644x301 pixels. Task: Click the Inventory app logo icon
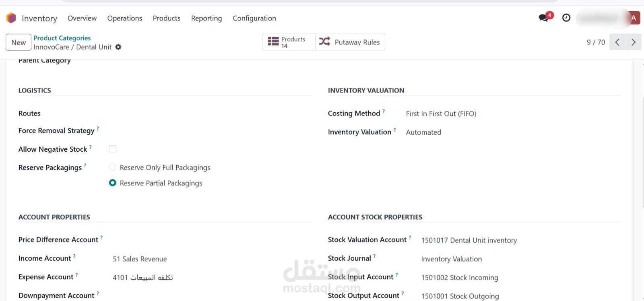tap(11, 18)
